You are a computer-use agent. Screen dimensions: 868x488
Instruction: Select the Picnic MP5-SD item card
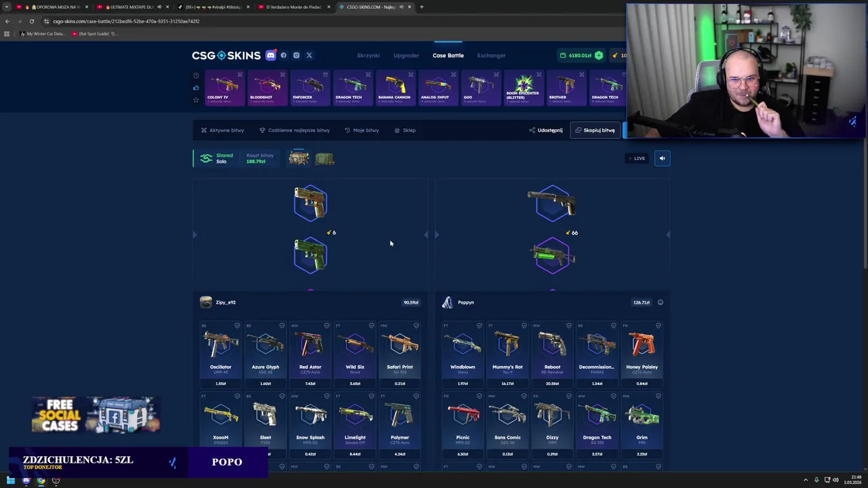(462, 425)
